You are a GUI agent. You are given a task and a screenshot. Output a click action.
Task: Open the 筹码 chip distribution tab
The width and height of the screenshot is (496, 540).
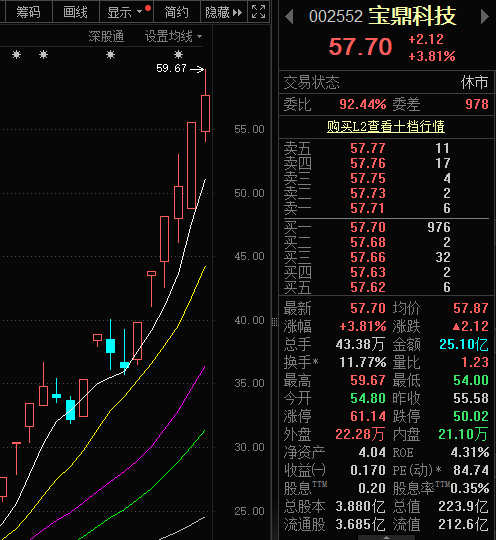[29, 12]
